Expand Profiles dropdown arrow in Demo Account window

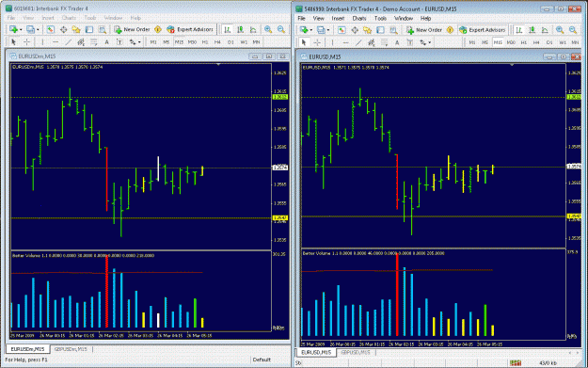pyautogui.click(x=328, y=30)
